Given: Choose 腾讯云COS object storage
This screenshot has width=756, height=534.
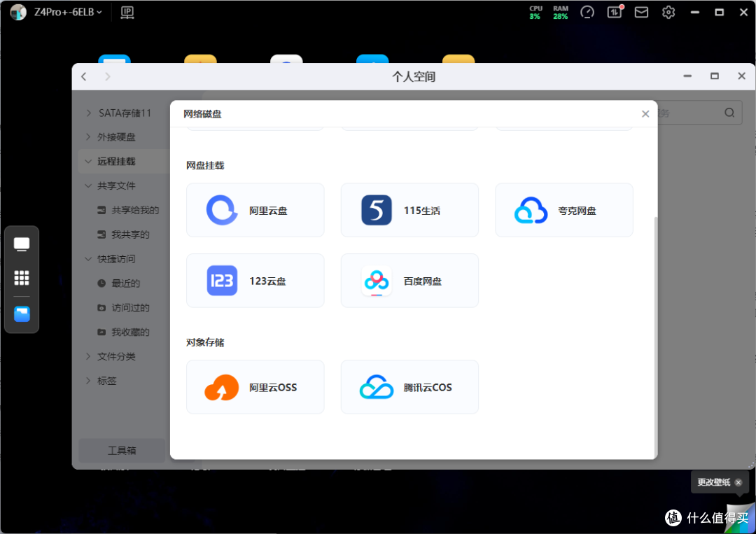Looking at the screenshot, I should 409,387.
